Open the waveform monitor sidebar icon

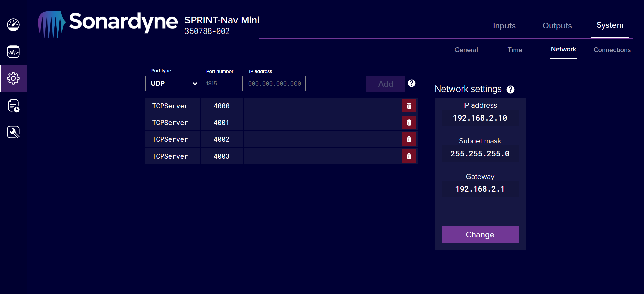click(x=13, y=52)
